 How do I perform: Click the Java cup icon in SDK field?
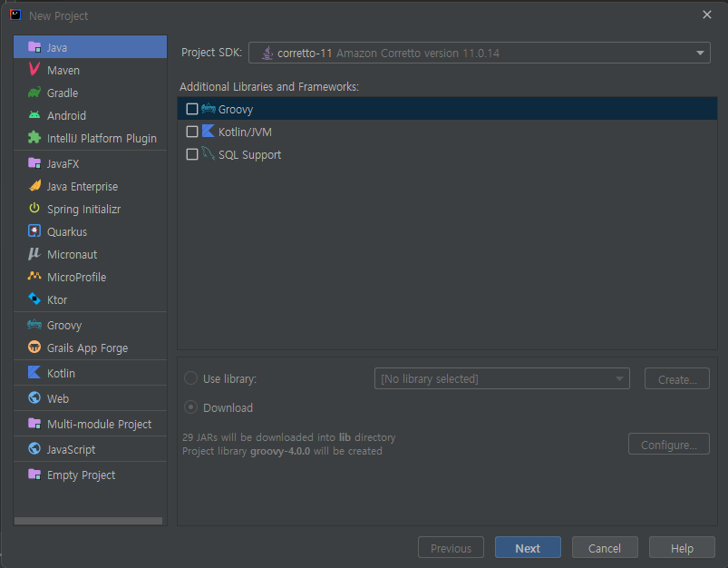pyautogui.click(x=267, y=53)
